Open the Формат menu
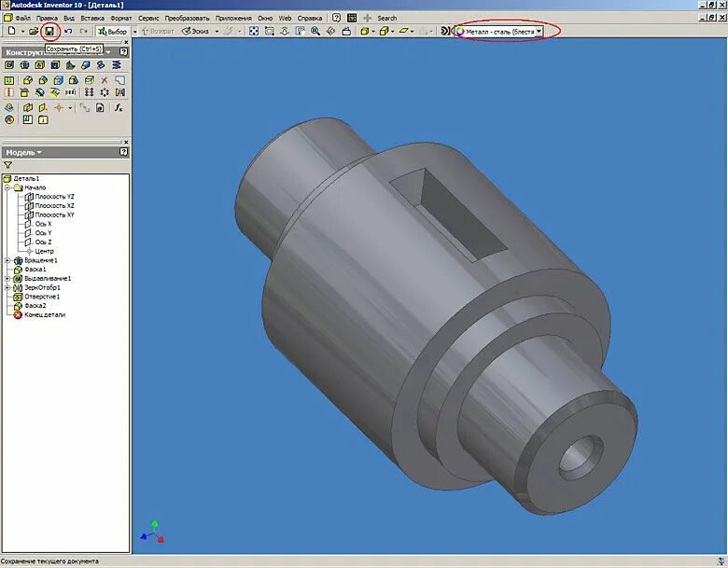This screenshot has width=728, height=568. pos(120,18)
